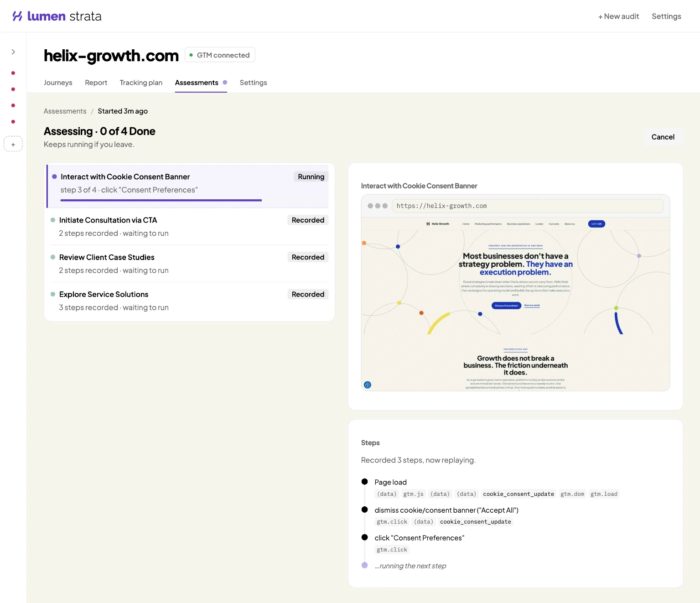Select the Interact with Cookie Consent Banner journey

(x=188, y=186)
